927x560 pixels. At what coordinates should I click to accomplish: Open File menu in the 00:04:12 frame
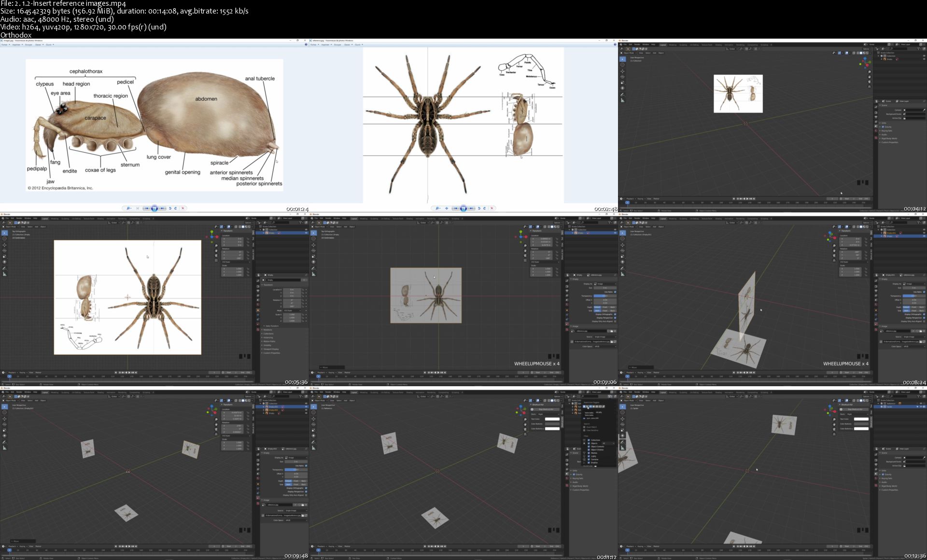tap(625, 44)
